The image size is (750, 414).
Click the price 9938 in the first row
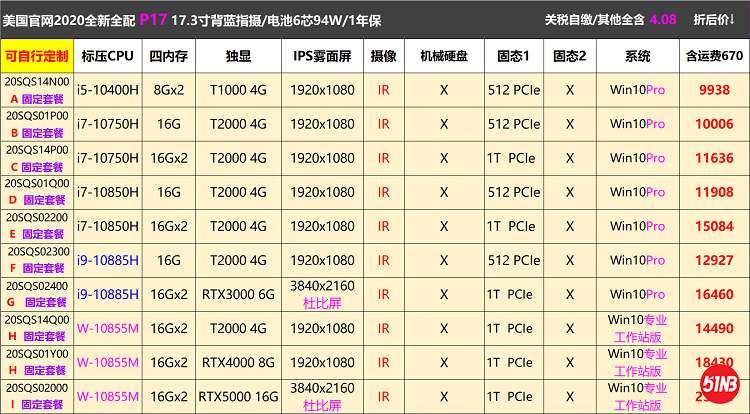tap(714, 90)
